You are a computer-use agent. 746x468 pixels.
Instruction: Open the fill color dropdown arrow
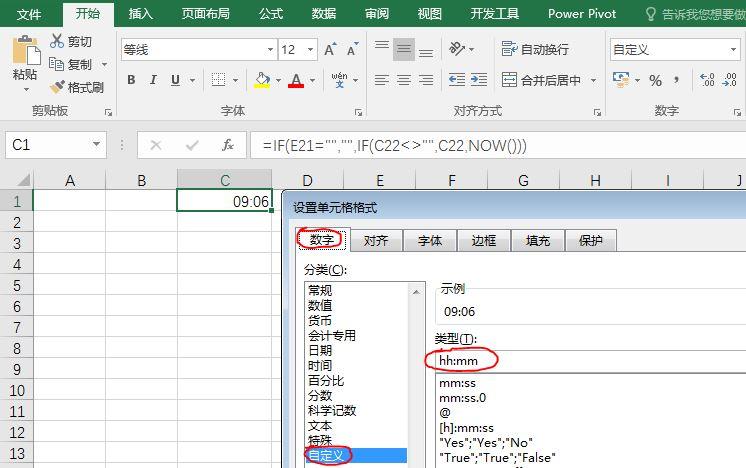click(278, 80)
